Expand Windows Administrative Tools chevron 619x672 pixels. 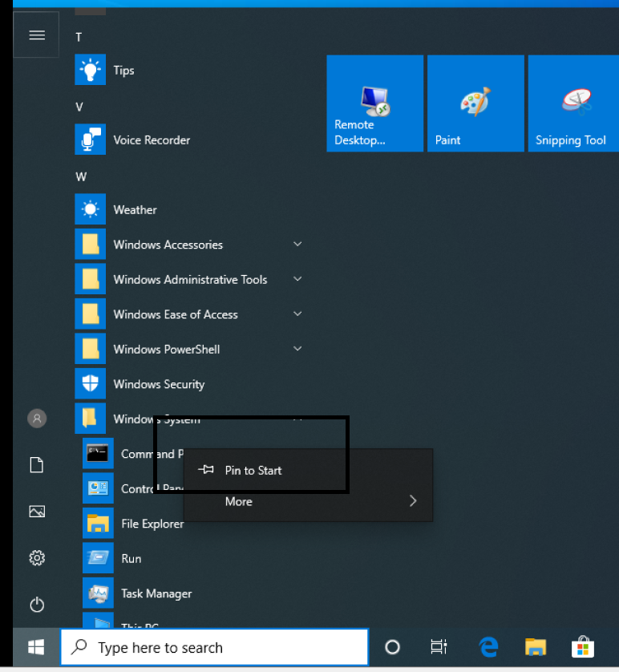click(297, 279)
